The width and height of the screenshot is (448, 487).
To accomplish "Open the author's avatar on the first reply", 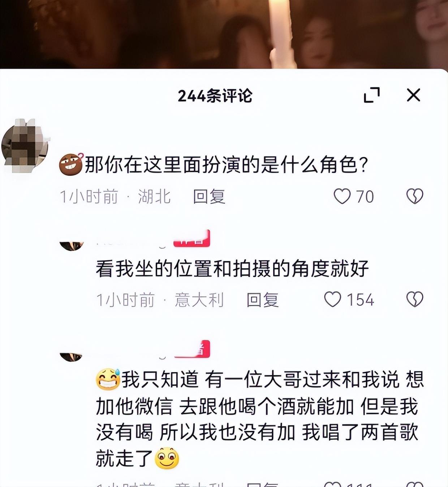I will click(x=72, y=246).
